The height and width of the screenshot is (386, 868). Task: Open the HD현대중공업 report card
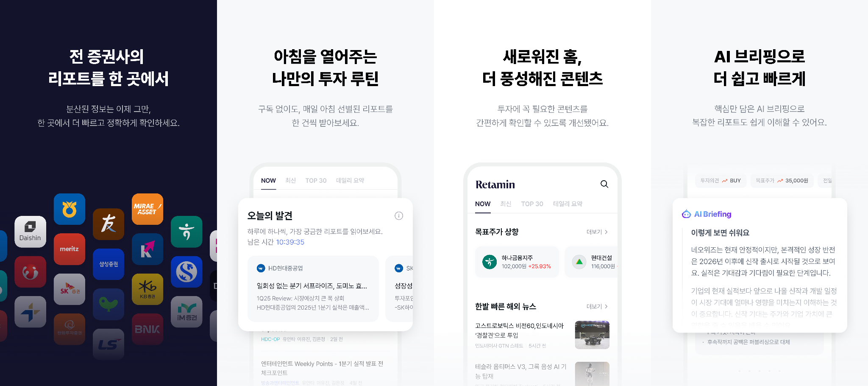pos(313,288)
